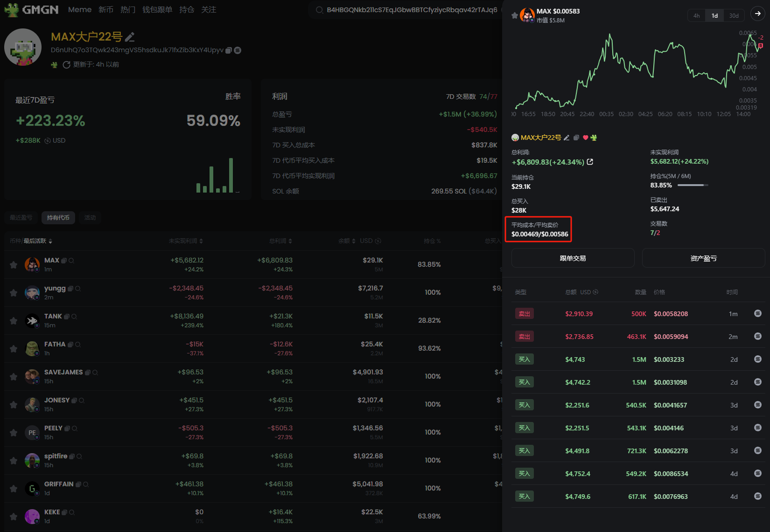770x532 pixels.
Task: Click the share icon beside 总利润 +$6,809.83
Action: (x=590, y=162)
